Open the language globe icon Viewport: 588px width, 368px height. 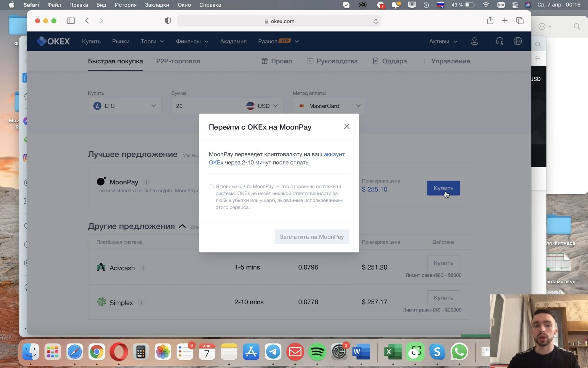518,41
